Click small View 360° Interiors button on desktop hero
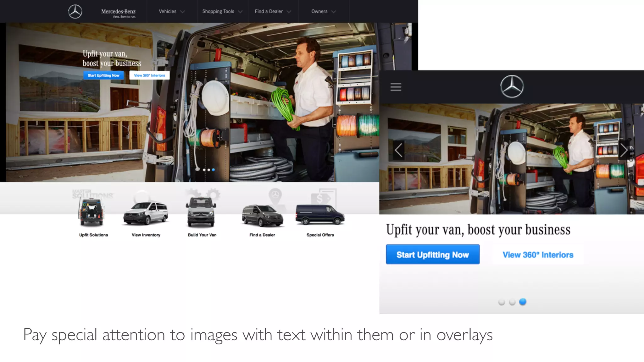The image size is (644, 362). (149, 75)
